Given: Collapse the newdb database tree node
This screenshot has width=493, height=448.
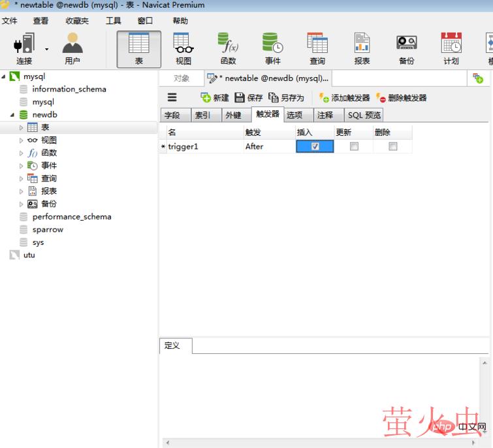Looking at the screenshot, I should (13, 115).
